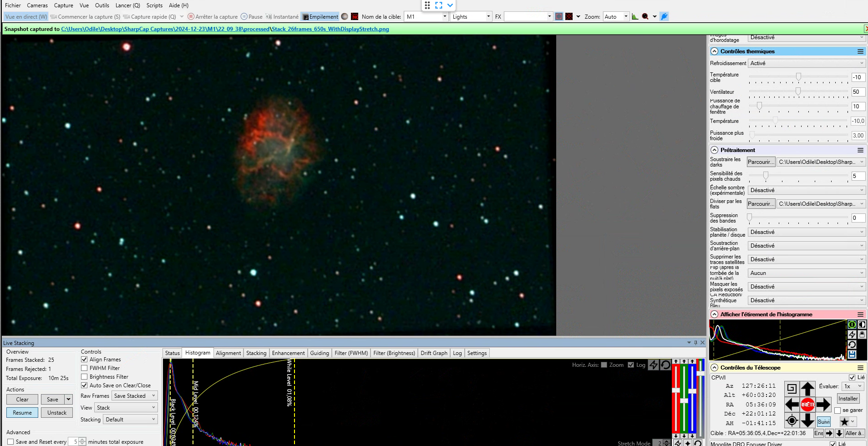
Task: Click the four-point star color balance icon
Action: 688,443
